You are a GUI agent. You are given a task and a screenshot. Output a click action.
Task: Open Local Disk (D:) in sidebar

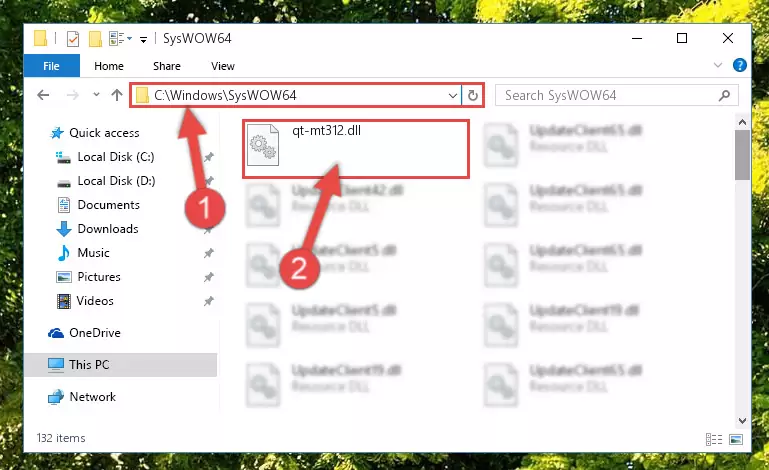pos(116,181)
